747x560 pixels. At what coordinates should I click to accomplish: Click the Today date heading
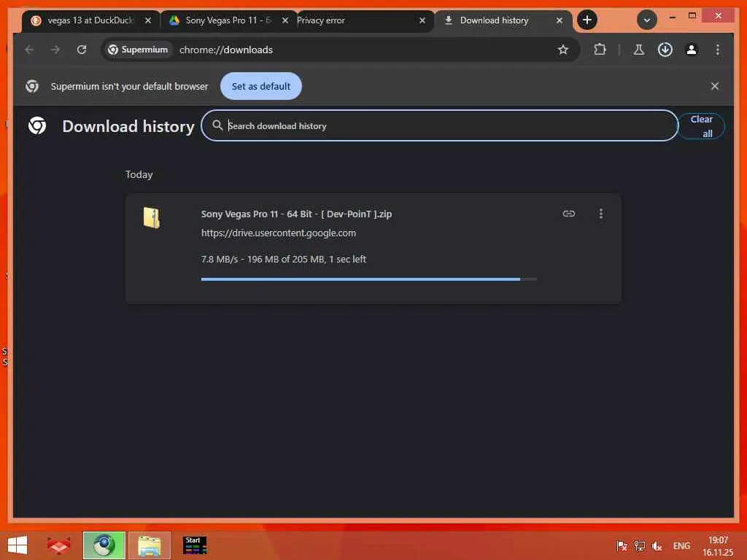(139, 174)
